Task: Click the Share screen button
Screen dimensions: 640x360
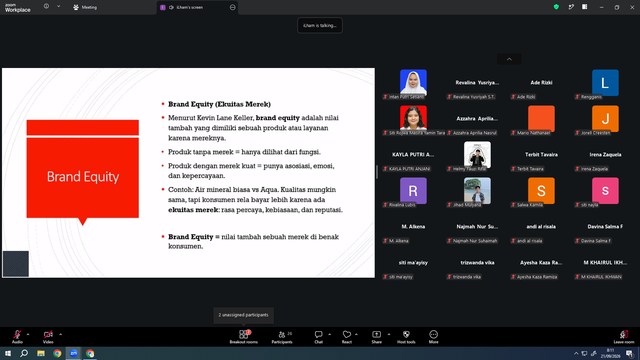Action: pos(376,337)
